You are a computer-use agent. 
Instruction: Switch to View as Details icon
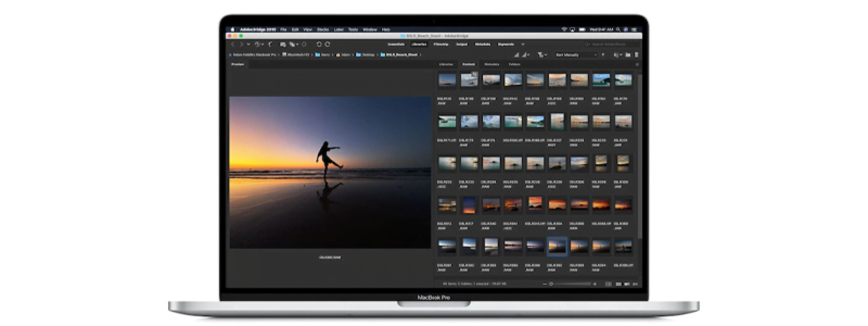[x=627, y=284]
